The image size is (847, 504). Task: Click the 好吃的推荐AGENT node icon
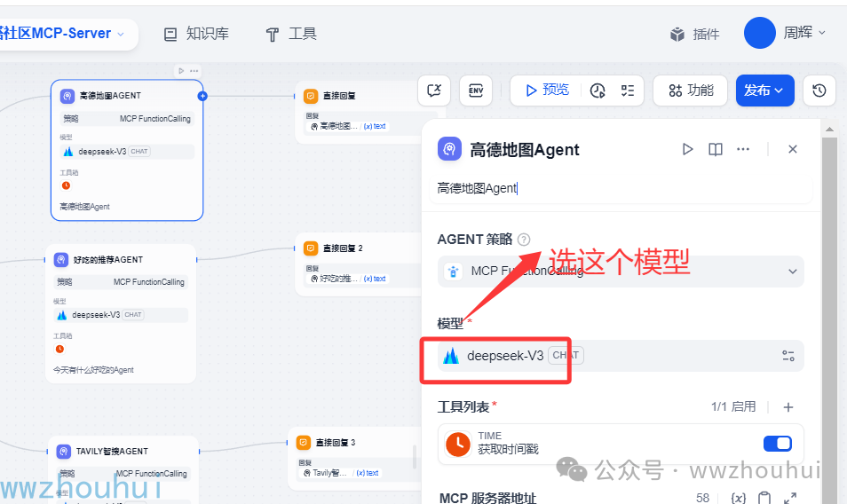(61, 260)
